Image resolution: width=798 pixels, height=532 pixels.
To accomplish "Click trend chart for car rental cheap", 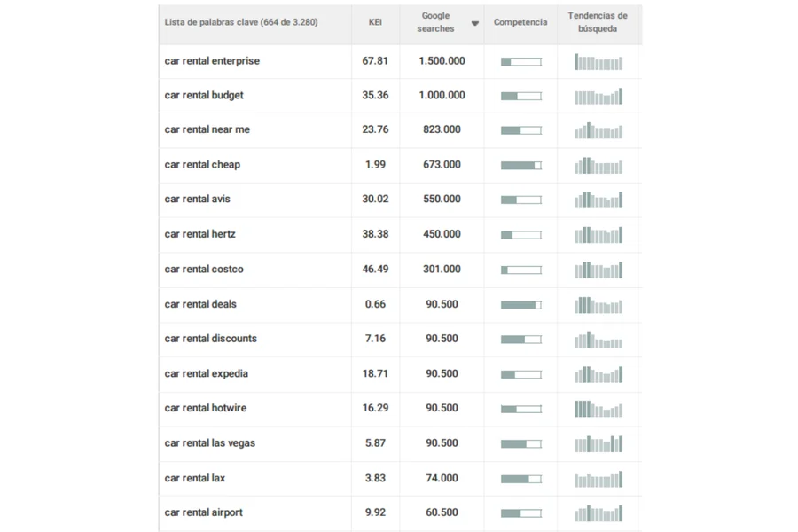I will (598, 165).
